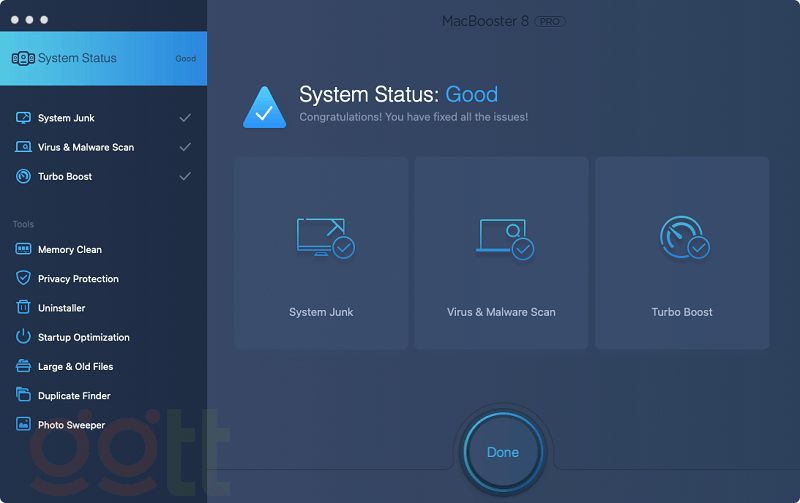Screen dimensions: 800x503
Task: Click the PRO badge beside MacBooster 8
Action: point(550,21)
